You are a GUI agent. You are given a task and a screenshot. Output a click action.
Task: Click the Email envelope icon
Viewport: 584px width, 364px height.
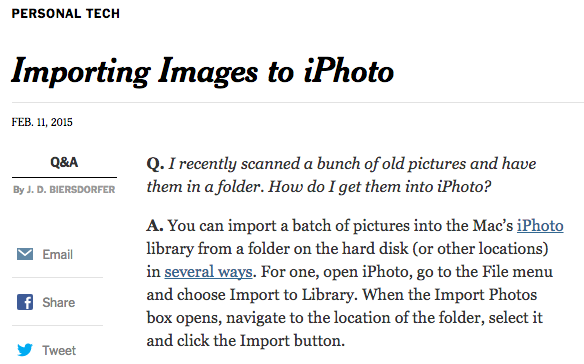[25, 254]
